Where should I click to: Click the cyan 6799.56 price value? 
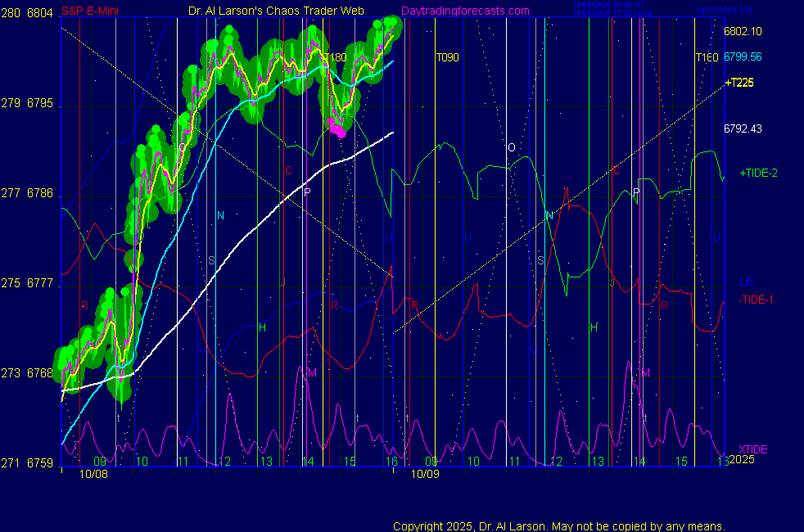743,57
